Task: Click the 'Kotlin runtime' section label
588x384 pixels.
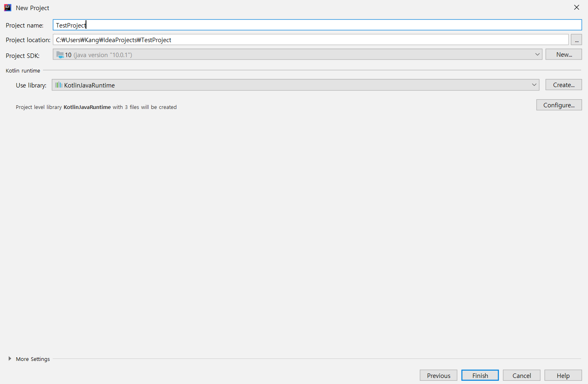Action: 23,70
